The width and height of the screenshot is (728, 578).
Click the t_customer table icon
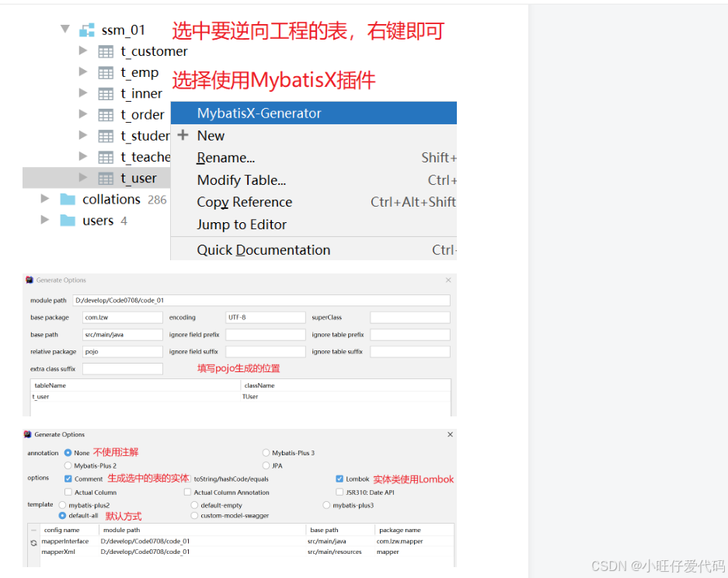coord(106,51)
